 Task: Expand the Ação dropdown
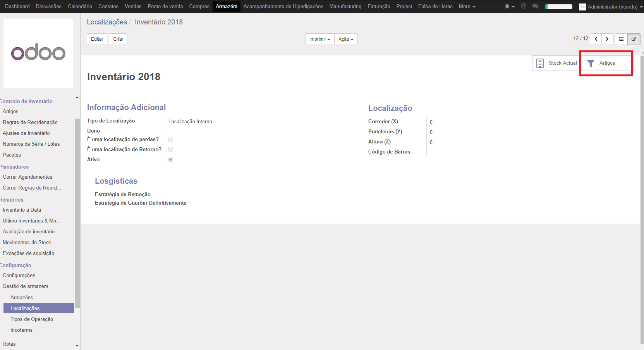coord(346,39)
